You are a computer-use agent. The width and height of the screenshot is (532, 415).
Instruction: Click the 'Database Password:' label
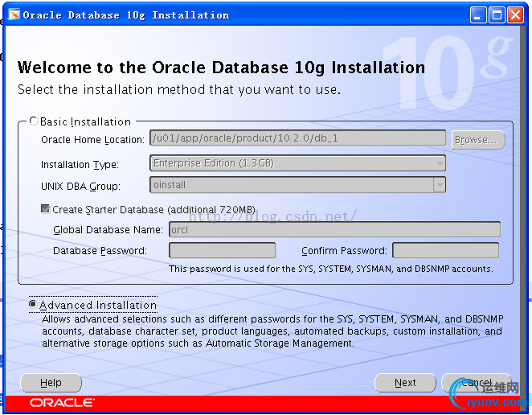click(x=100, y=251)
